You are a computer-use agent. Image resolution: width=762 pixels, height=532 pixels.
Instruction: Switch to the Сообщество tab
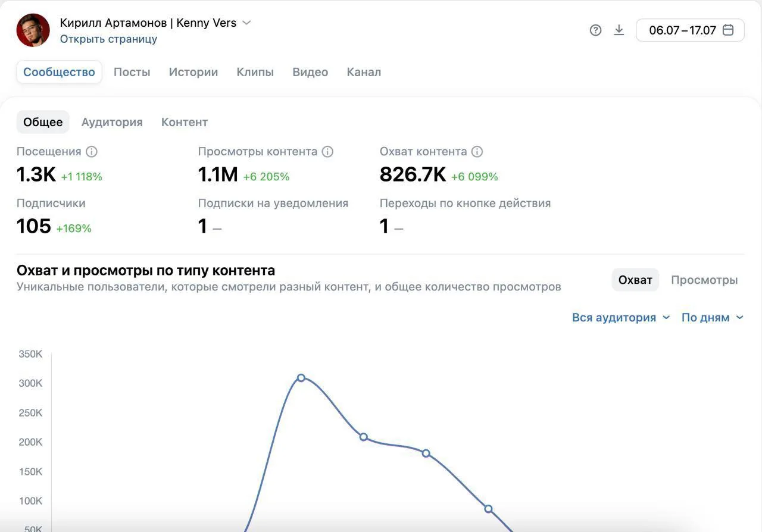[x=59, y=72]
